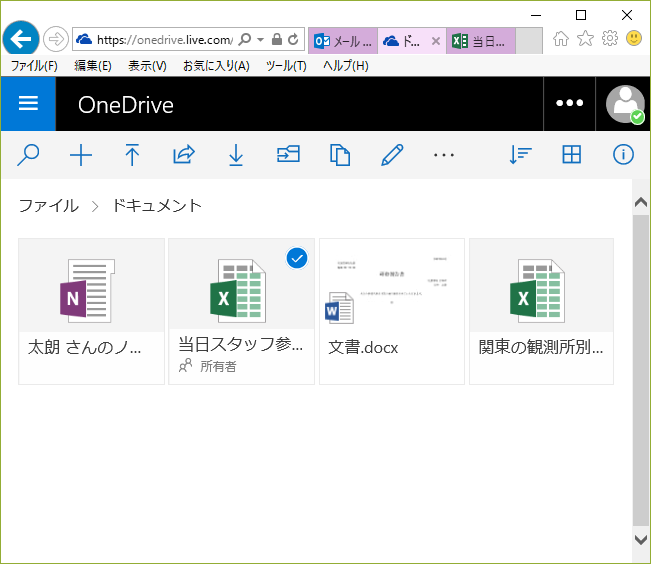Viewport: 651px width, 564px height.
Task: Open the ファイル(F) menu
Action: [34, 66]
